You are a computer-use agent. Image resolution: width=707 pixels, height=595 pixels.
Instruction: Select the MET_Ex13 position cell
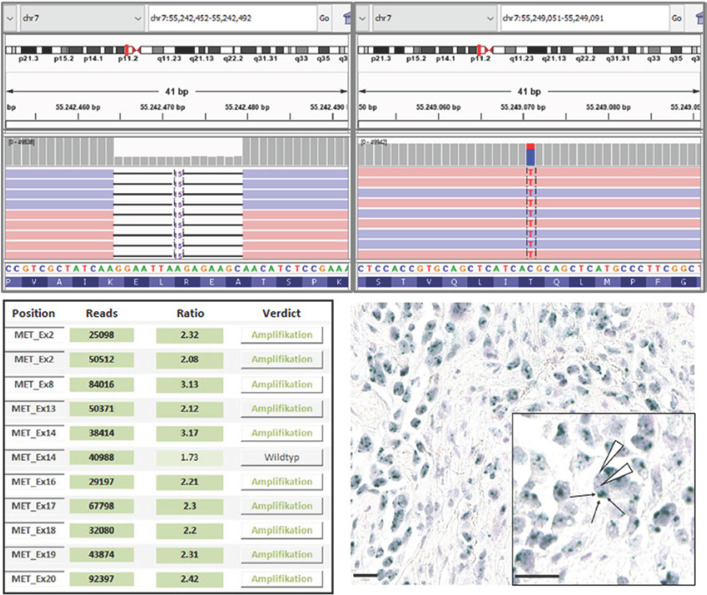pos(34,409)
